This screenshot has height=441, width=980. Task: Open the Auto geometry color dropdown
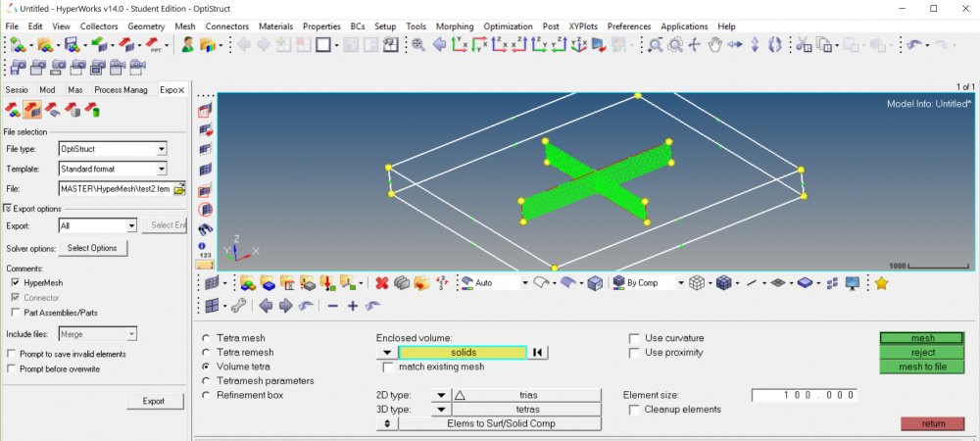[x=525, y=283]
